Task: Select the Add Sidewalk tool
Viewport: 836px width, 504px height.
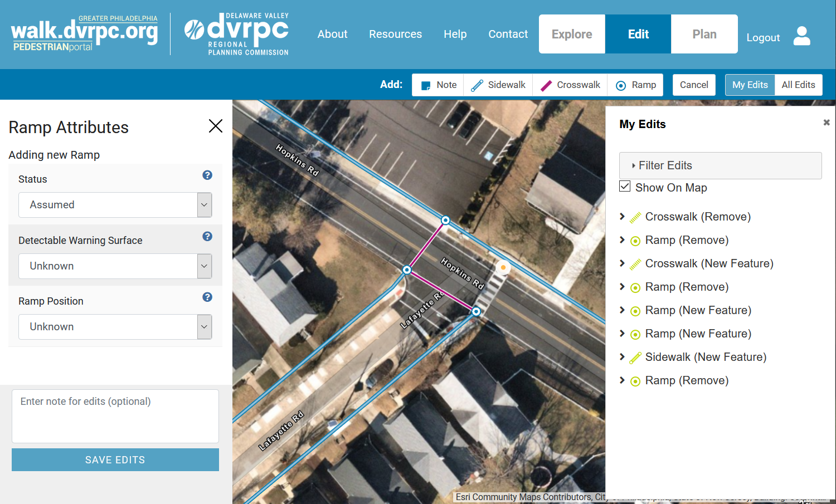Action: point(498,85)
